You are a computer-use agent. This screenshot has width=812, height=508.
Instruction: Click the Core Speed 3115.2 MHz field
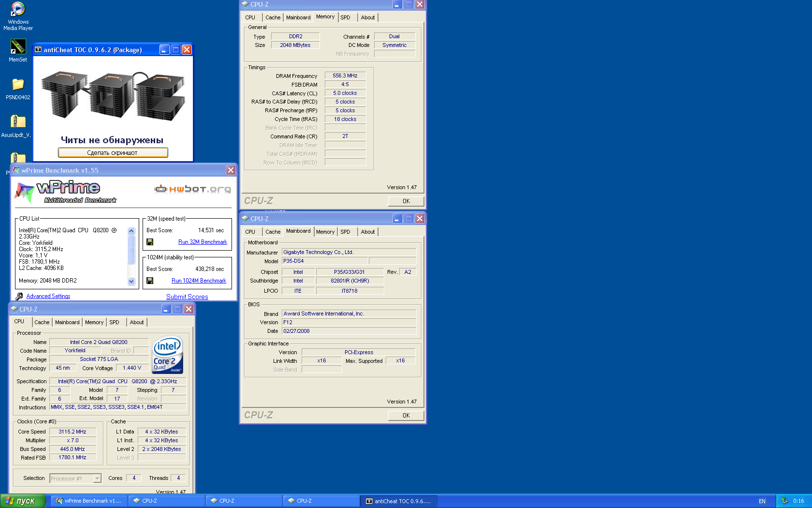click(x=72, y=432)
